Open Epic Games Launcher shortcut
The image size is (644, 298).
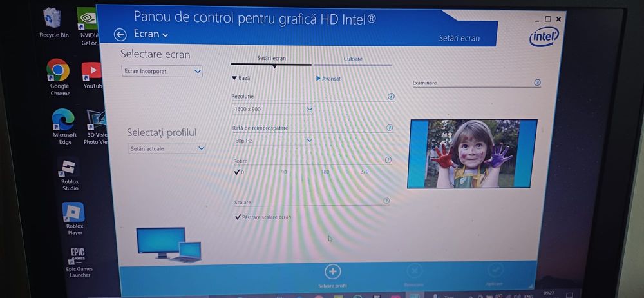click(x=79, y=263)
